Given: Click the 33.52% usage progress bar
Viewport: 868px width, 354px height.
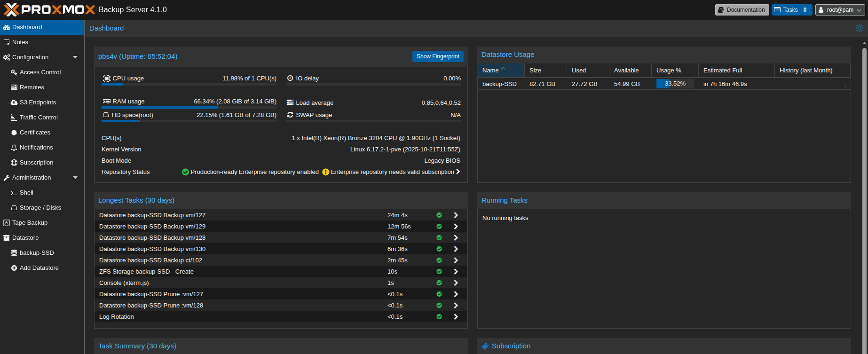Looking at the screenshot, I should click(x=675, y=84).
